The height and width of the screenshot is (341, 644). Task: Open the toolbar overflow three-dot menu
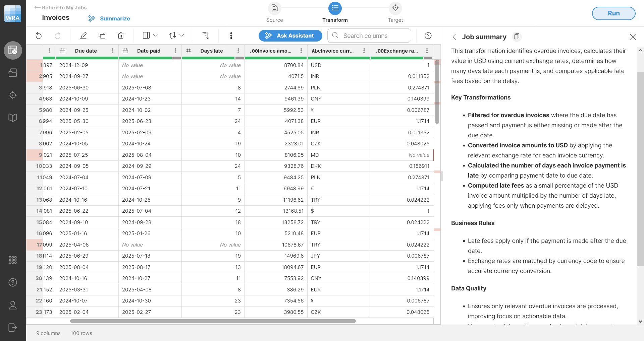pos(231,36)
